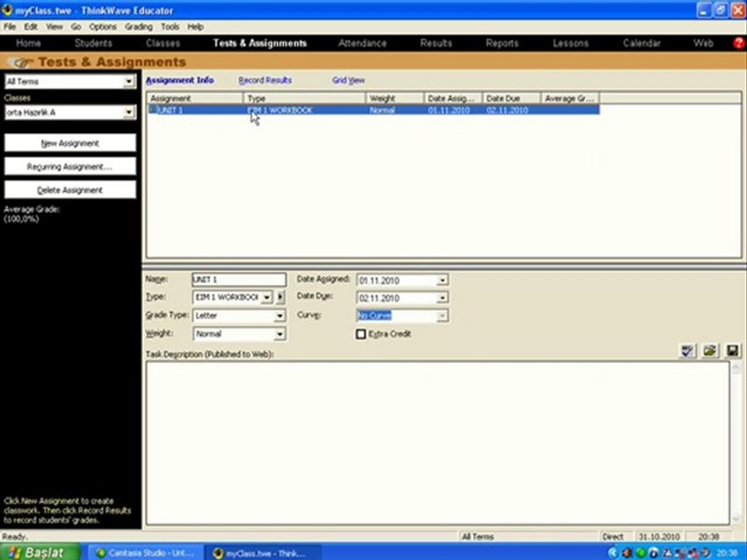Open the Classes dropdown showing orta Hazırlık A
Image resolution: width=747 pixels, height=560 pixels.
pyautogui.click(x=128, y=112)
